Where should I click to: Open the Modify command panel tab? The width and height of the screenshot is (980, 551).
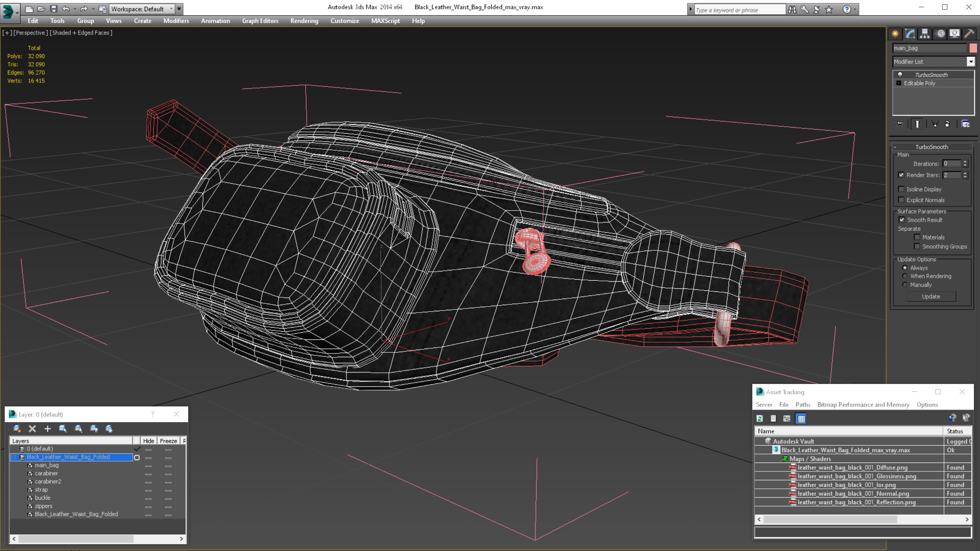910,34
